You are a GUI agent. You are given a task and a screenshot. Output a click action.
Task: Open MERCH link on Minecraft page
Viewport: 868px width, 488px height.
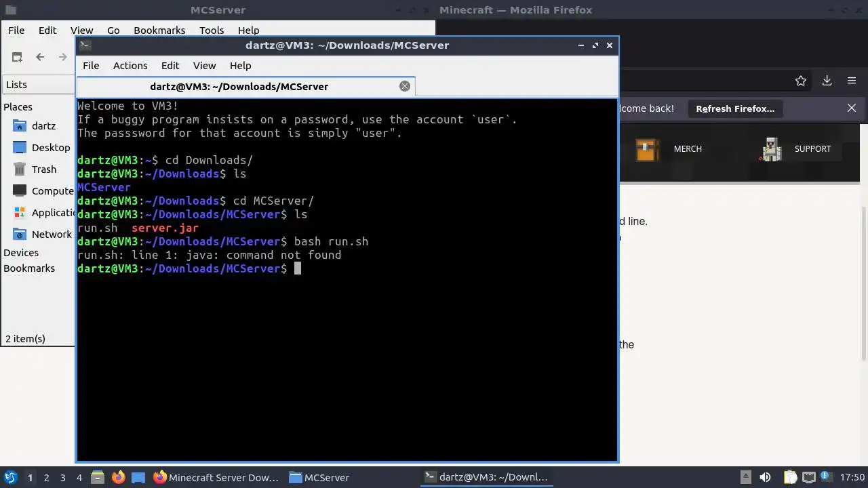(x=688, y=149)
